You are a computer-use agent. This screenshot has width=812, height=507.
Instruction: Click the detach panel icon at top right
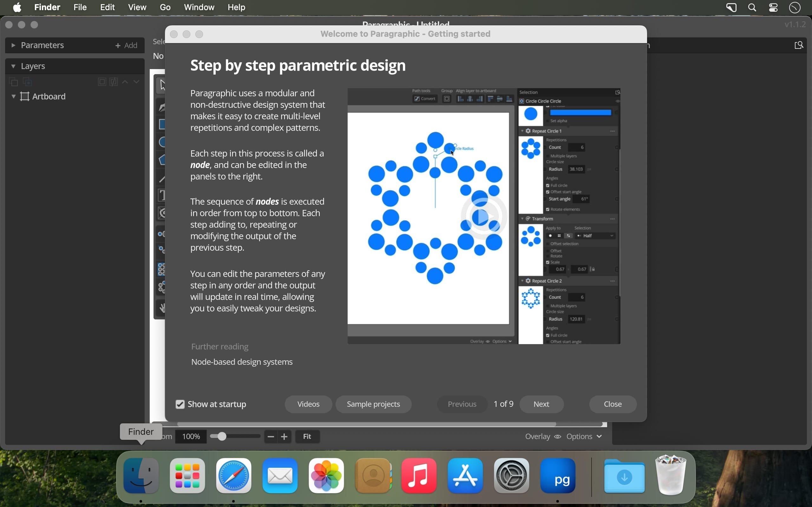click(799, 45)
